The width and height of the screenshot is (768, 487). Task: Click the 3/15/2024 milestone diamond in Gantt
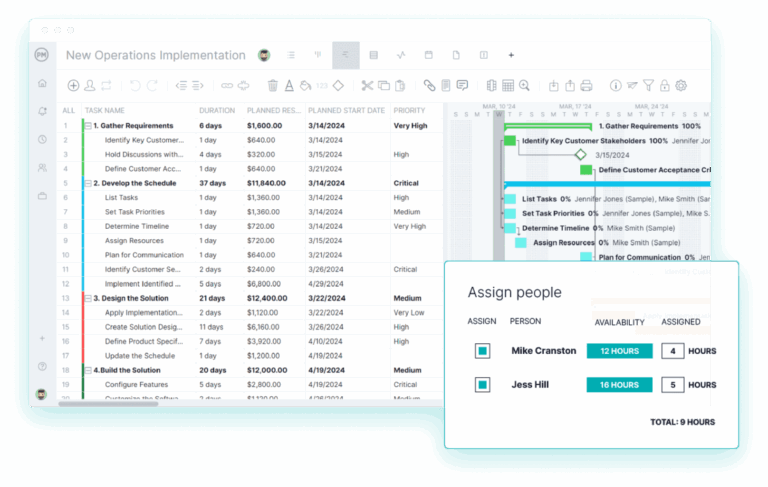pyautogui.click(x=580, y=155)
